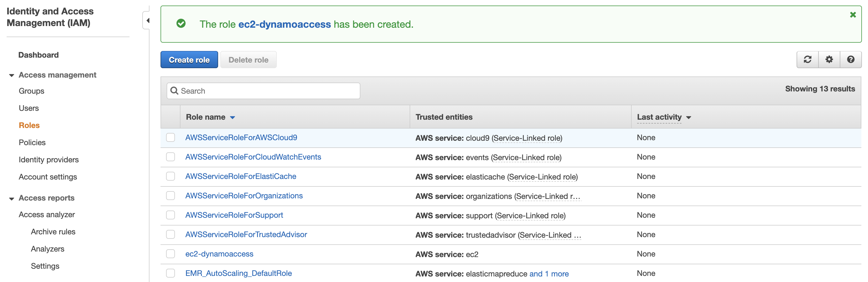Click 'and 1 more' trusted entities link
The image size is (868, 282).
click(x=549, y=274)
